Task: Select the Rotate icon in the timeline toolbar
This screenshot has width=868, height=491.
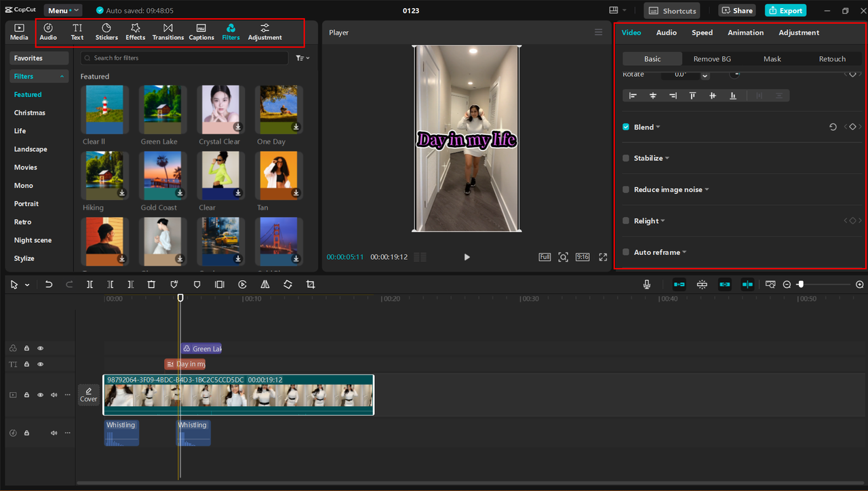Action: pos(288,284)
